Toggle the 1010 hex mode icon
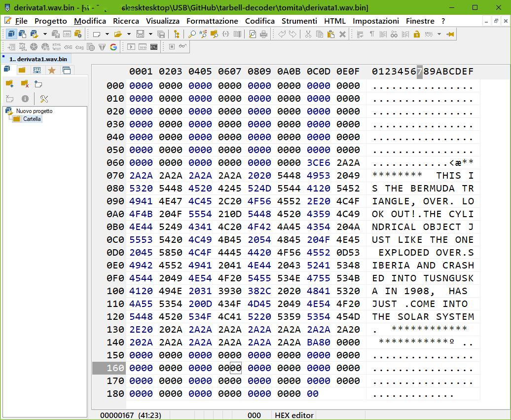 point(143,47)
